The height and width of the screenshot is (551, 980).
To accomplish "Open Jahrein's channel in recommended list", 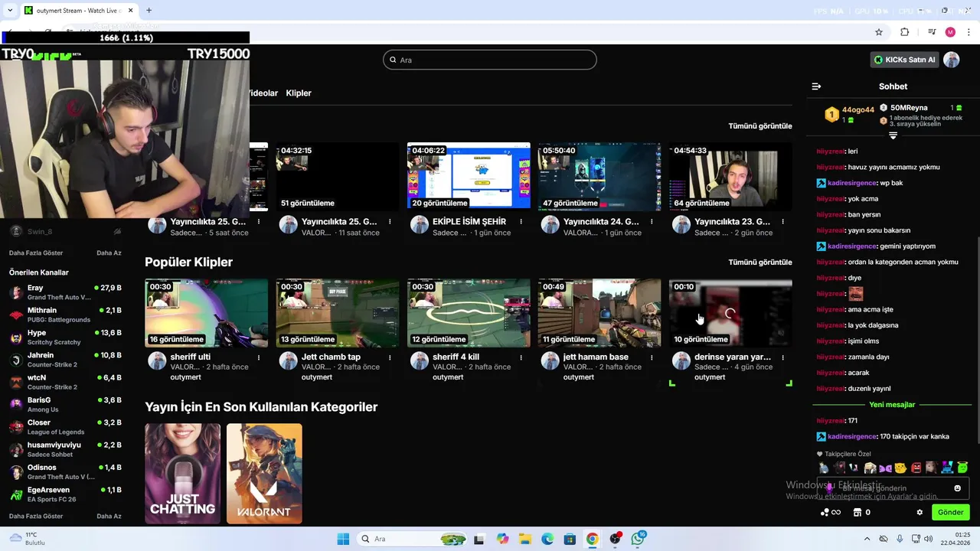I will coord(65,360).
